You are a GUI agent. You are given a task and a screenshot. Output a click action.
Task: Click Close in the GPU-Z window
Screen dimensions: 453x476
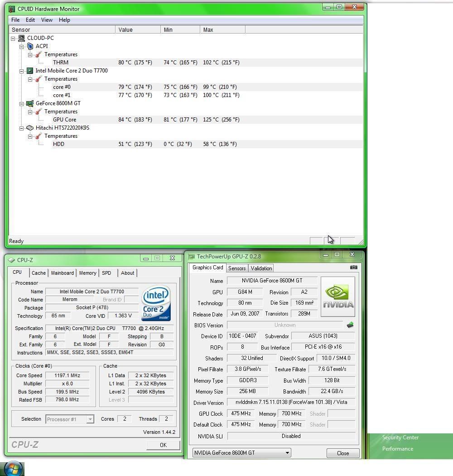[343, 453]
